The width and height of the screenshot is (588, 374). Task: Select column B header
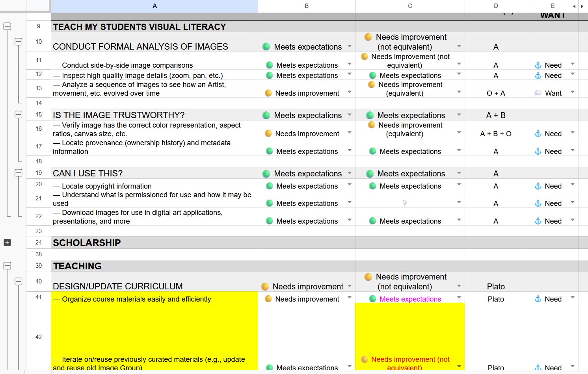[307, 6]
